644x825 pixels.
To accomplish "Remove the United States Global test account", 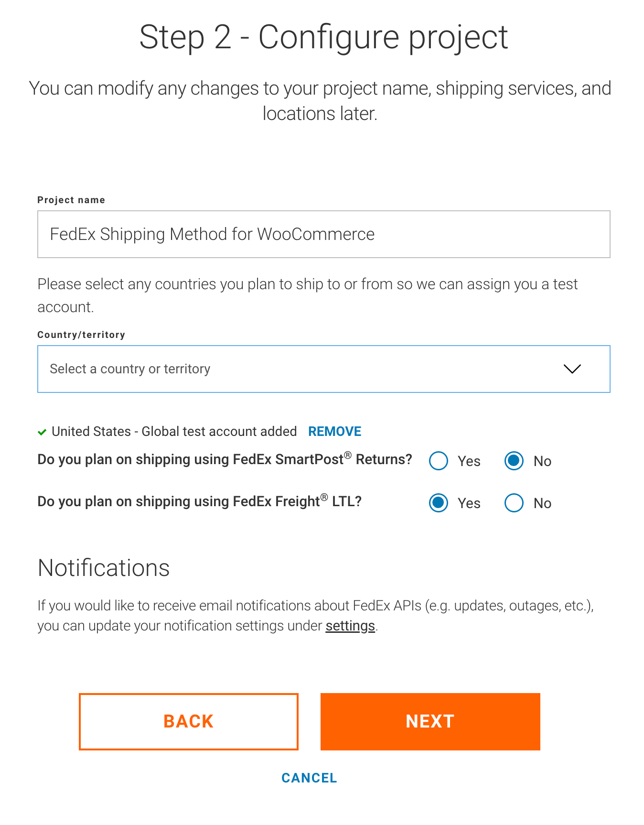I will coord(334,431).
